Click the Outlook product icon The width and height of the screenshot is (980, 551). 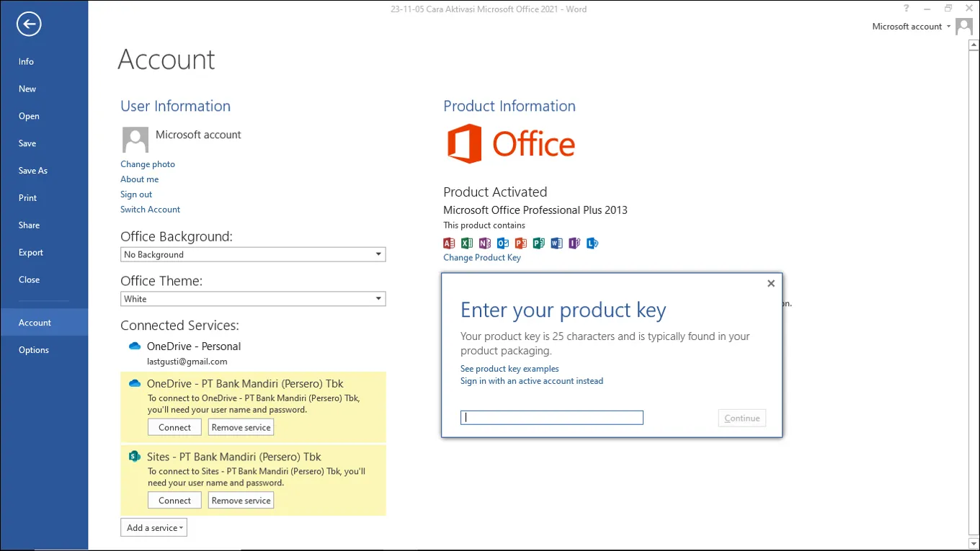tap(503, 243)
